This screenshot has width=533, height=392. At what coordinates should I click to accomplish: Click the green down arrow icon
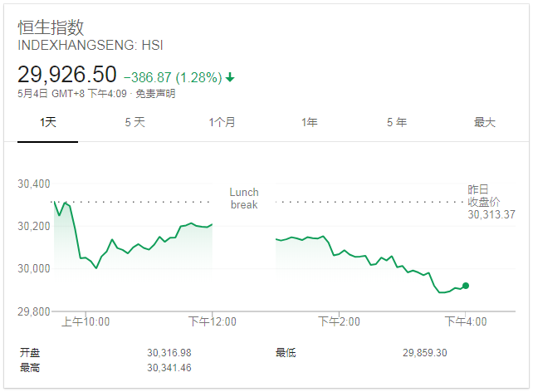click(230, 77)
